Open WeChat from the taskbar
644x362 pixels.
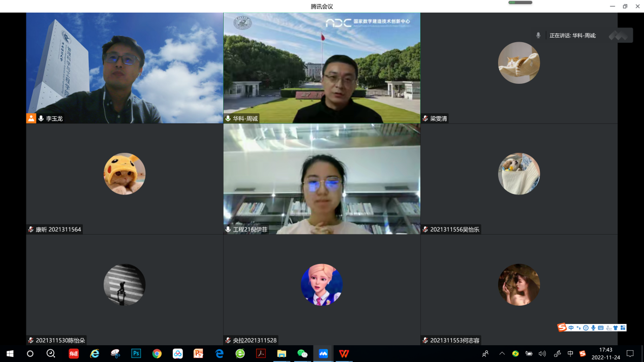(x=302, y=353)
